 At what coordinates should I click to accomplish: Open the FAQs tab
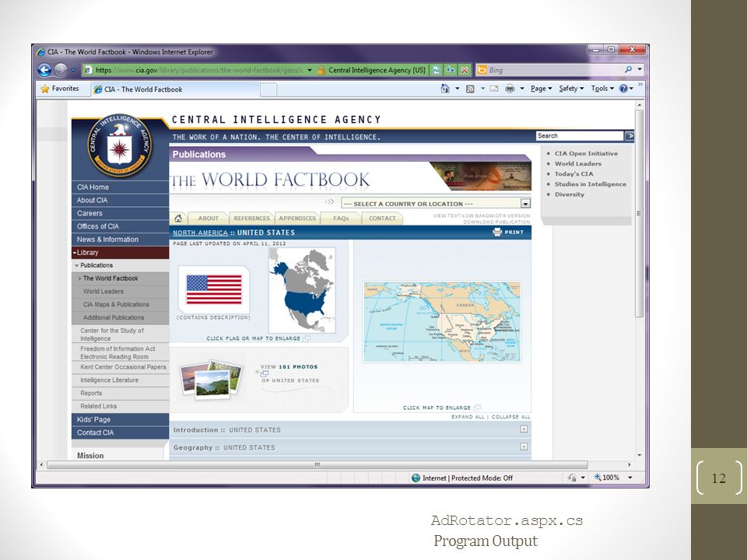pyautogui.click(x=341, y=218)
